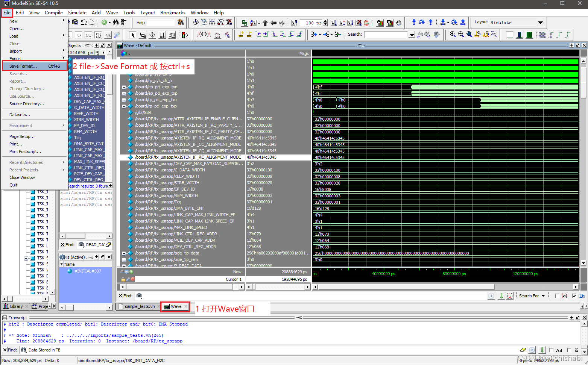Open the Layout Simulate dropdown

point(540,23)
